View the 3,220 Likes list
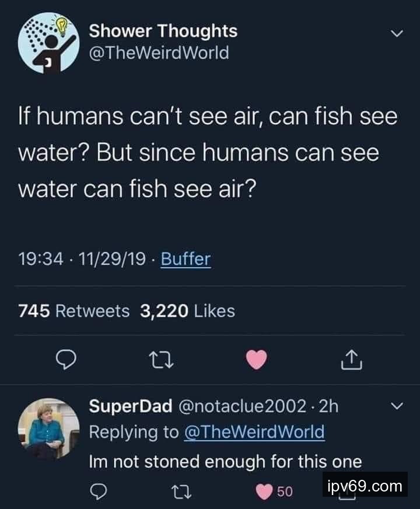 187,311
